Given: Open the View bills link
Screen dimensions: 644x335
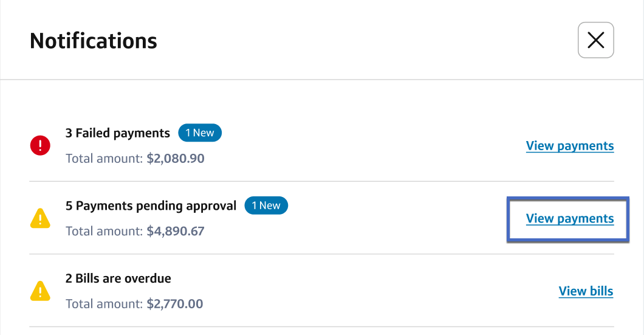Looking at the screenshot, I should [x=586, y=291].
